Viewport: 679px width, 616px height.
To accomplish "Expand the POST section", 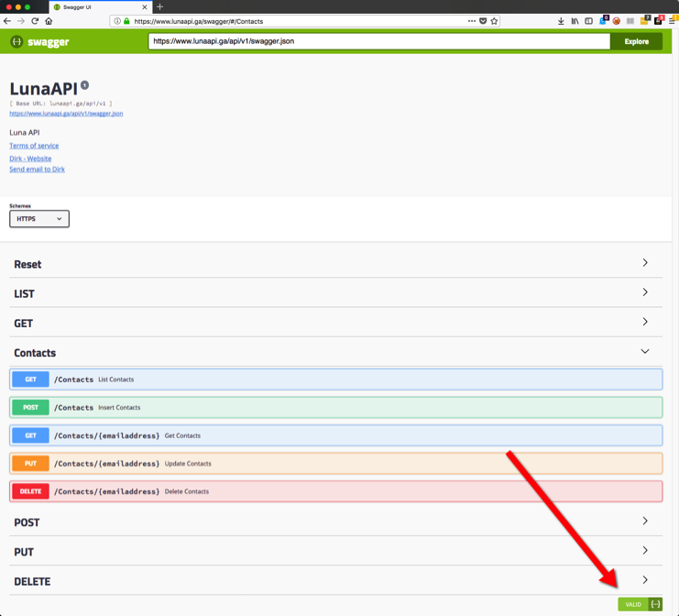I will coord(335,522).
